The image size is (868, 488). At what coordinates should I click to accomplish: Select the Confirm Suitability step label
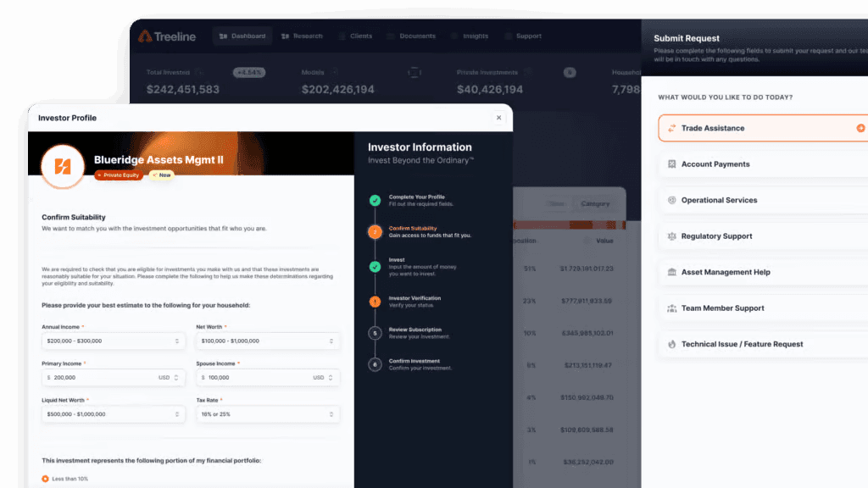[x=413, y=228]
